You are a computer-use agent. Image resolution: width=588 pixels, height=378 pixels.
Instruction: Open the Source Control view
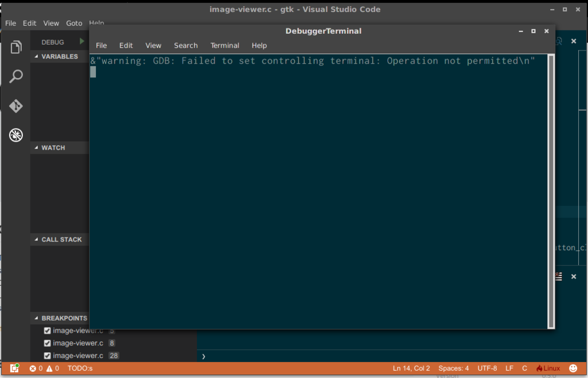click(16, 106)
